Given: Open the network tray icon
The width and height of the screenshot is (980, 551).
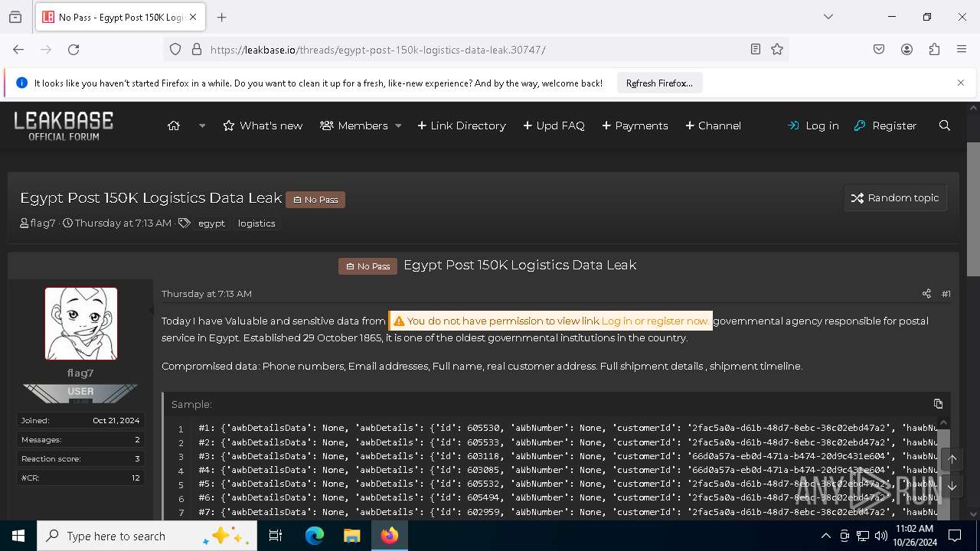Looking at the screenshot, I should (x=863, y=536).
